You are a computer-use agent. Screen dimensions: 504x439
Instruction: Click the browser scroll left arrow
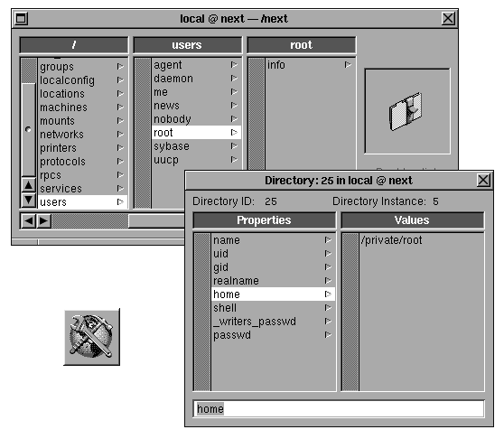pyautogui.click(x=29, y=220)
